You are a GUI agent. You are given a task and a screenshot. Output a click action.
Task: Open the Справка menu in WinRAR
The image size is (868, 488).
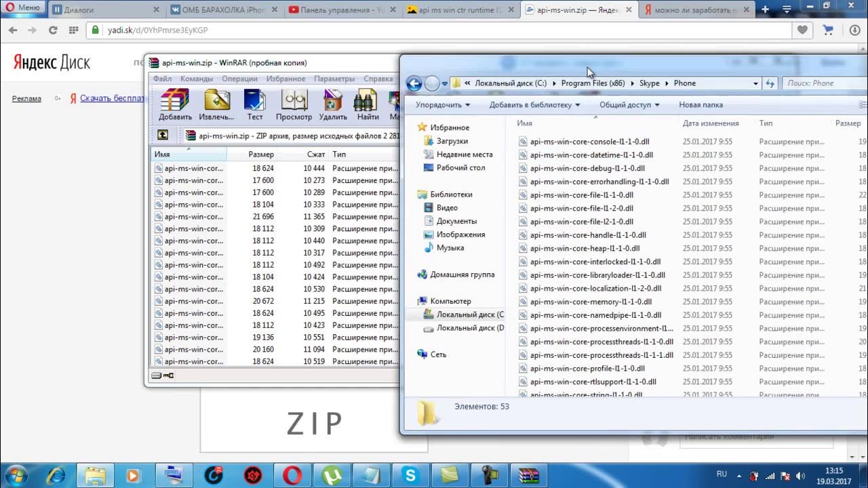(378, 79)
